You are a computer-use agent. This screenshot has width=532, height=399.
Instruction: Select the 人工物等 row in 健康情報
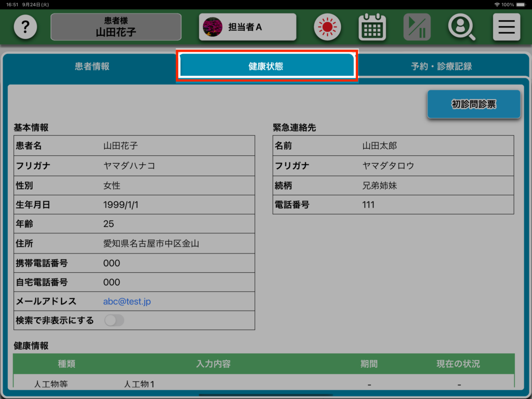(51, 384)
